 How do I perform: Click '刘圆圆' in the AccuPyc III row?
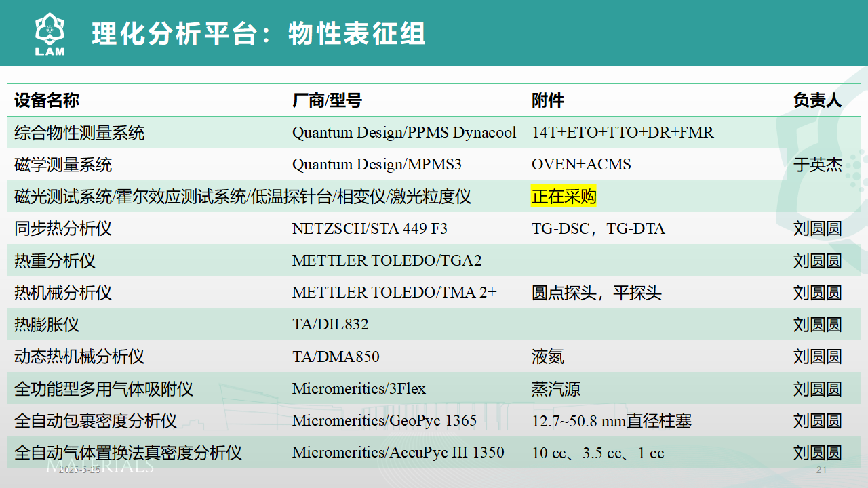tap(818, 453)
